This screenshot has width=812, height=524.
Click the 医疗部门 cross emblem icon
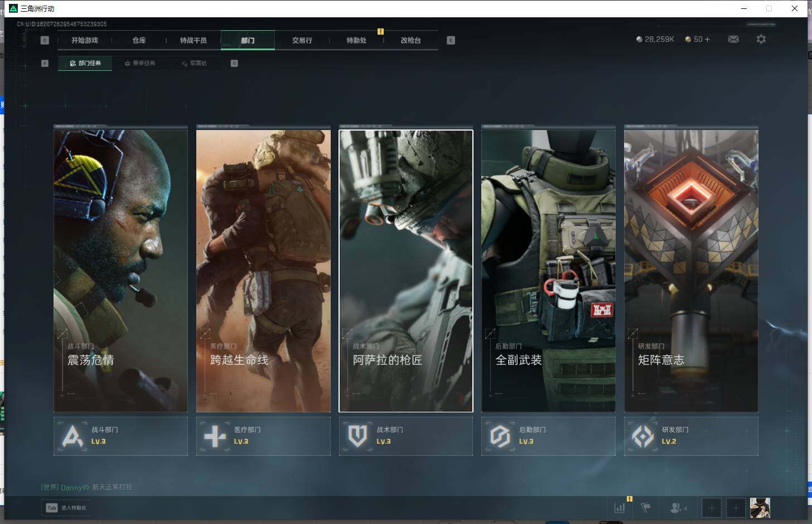pyautogui.click(x=215, y=436)
